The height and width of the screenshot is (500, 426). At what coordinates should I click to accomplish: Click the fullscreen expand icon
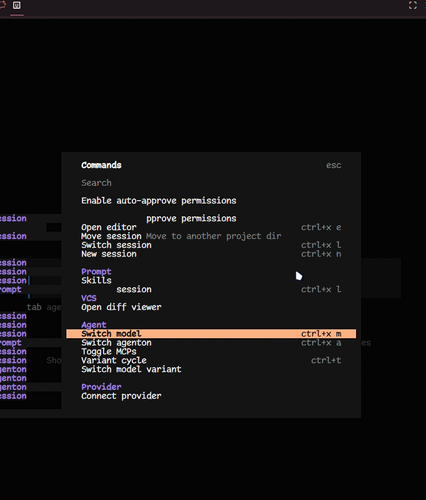tap(413, 5)
